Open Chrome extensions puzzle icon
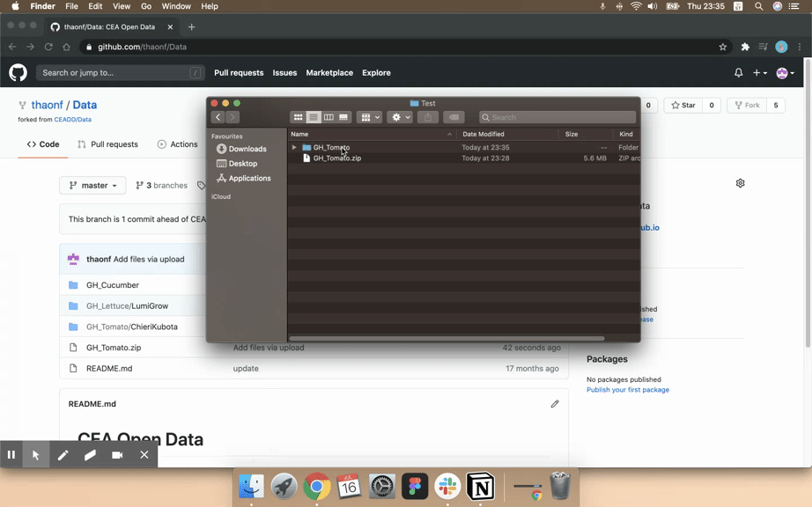 click(x=745, y=47)
